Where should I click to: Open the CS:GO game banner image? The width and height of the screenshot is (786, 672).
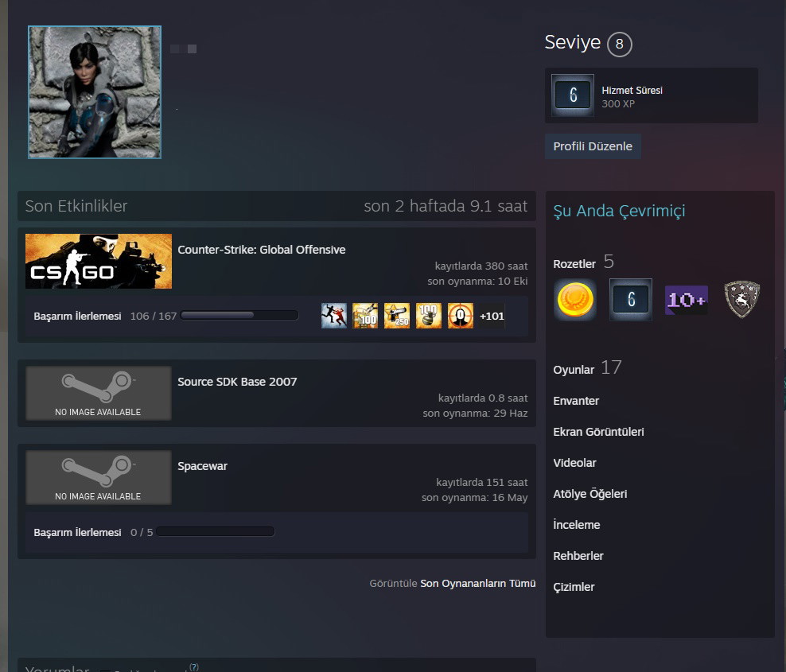click(99, 261)
